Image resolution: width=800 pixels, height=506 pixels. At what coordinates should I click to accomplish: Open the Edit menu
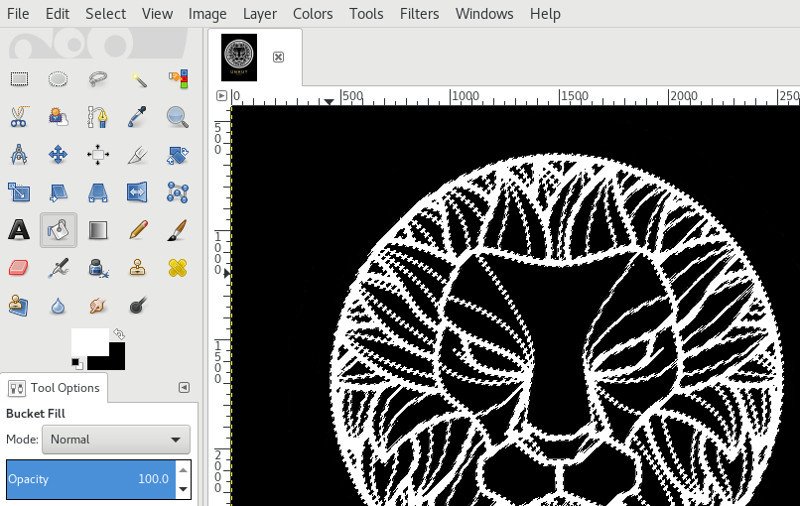tap(57, 14)
